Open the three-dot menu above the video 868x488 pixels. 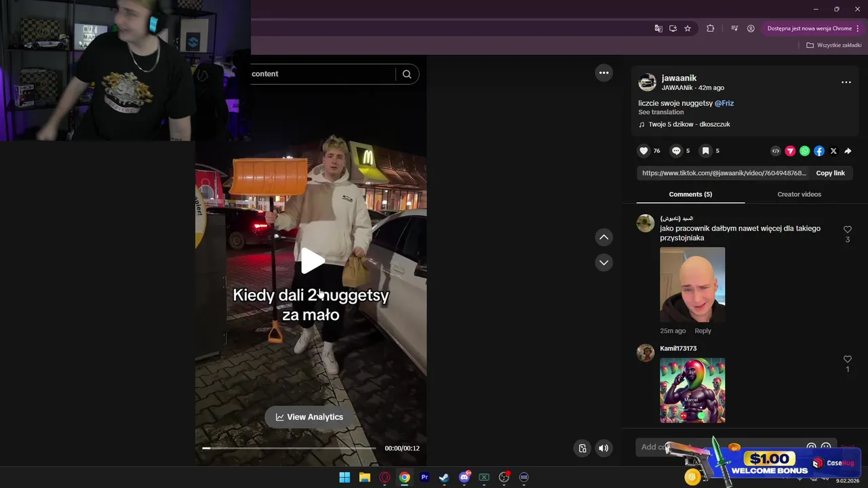[x=604, y=73]
